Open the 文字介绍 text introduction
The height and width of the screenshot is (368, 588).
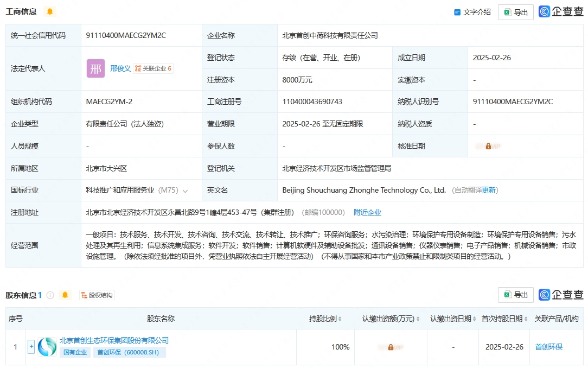pos(472,12)
